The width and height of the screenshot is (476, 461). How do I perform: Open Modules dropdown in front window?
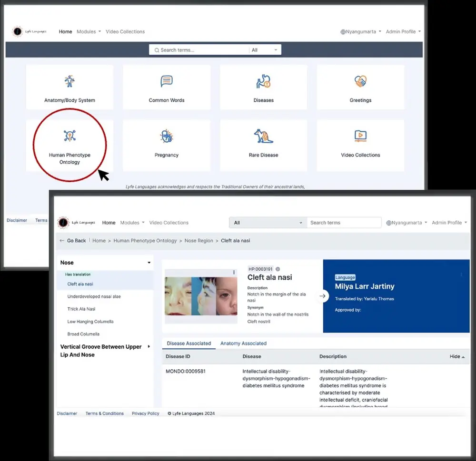(x=132, y=223)
